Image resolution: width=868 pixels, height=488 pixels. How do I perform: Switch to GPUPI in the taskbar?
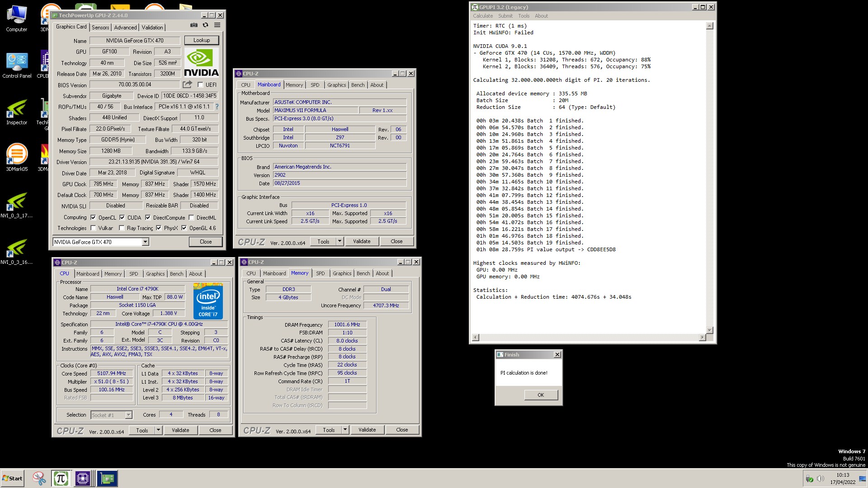point(61,479)
